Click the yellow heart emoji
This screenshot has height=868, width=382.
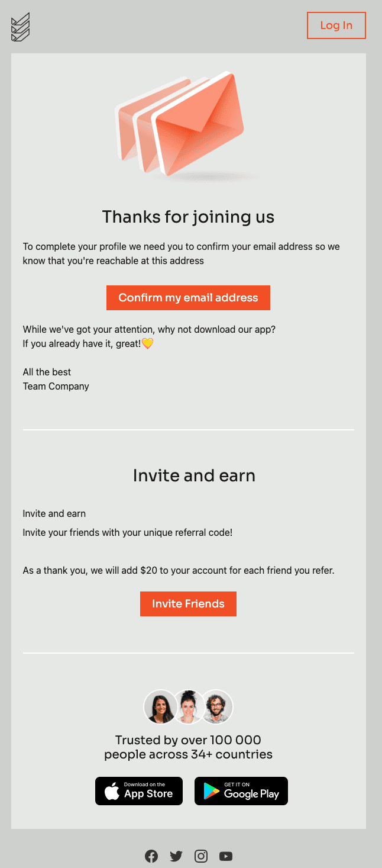point(148,343)
